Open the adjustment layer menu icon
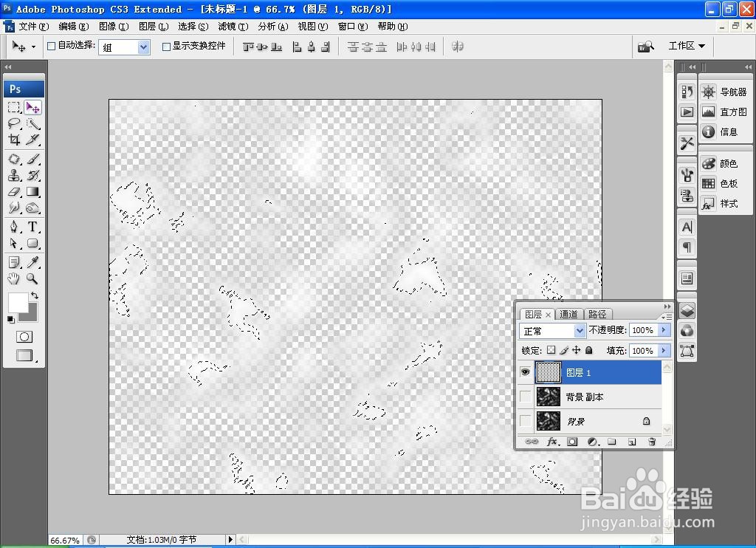The height and width of the screenshot is (548, 756). [593, 442]
